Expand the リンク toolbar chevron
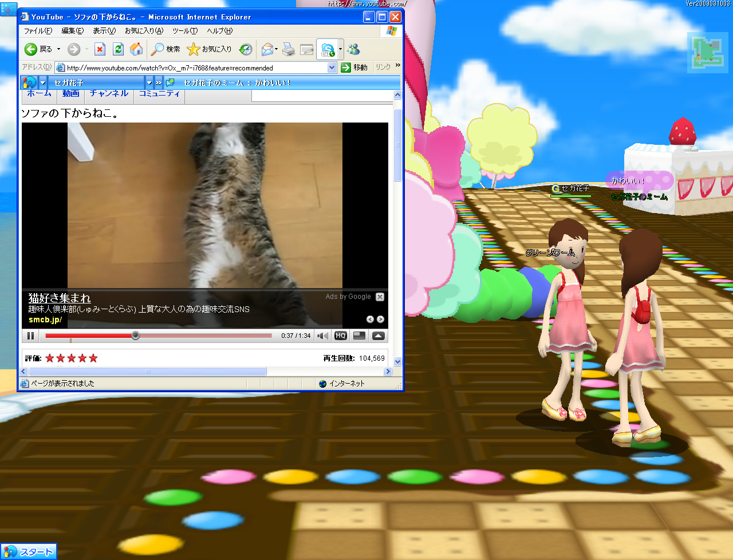 pos(398,66)
